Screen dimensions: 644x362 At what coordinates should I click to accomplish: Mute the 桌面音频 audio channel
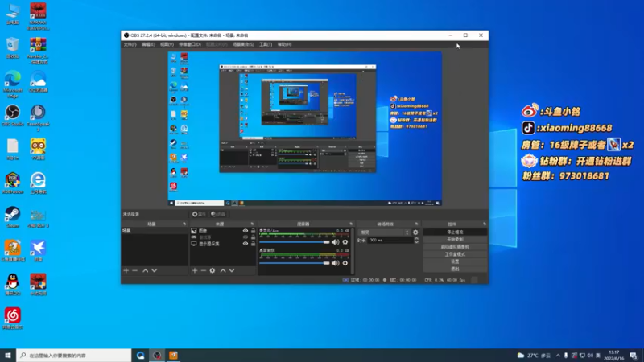[336, 263]
